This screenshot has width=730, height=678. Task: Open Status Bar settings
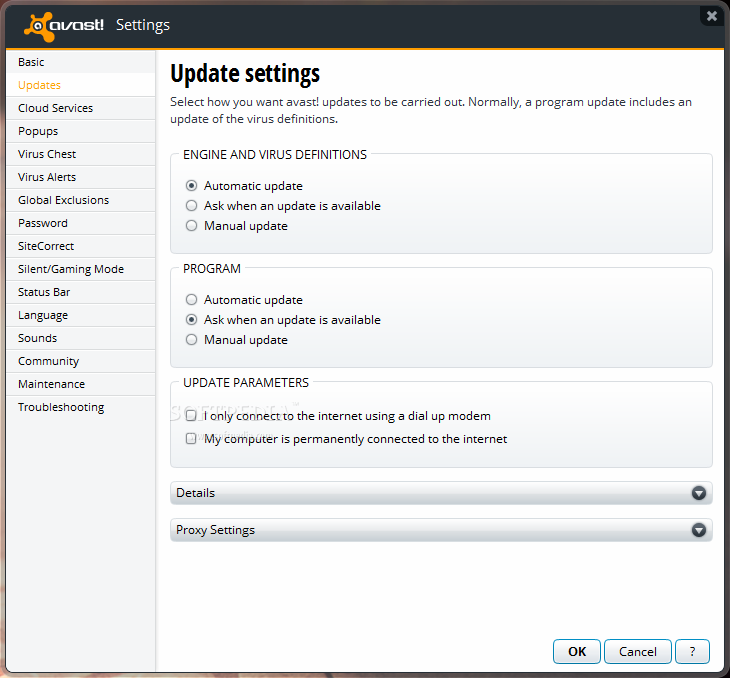pos(81,292)
